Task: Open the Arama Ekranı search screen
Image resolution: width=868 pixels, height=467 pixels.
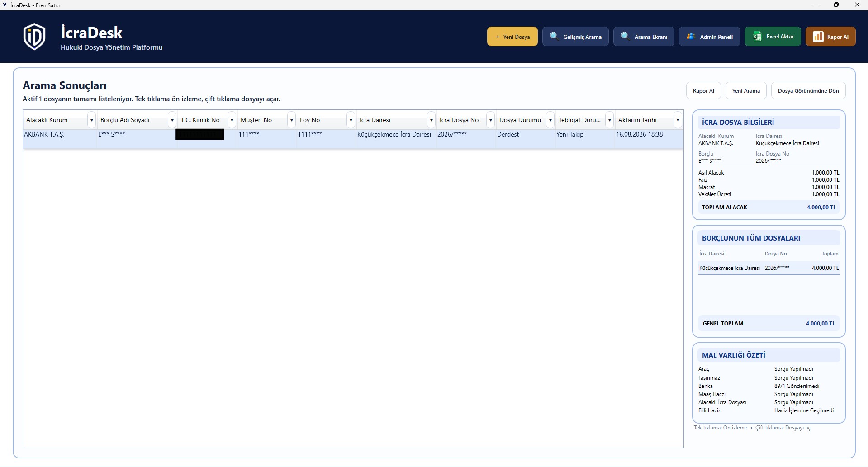Action: (644, 37)
